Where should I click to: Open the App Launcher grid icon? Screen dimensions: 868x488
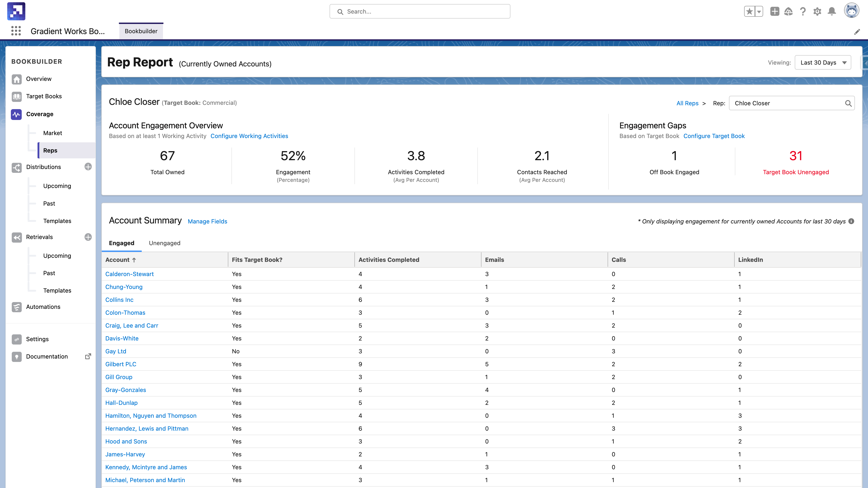[16, 31]
